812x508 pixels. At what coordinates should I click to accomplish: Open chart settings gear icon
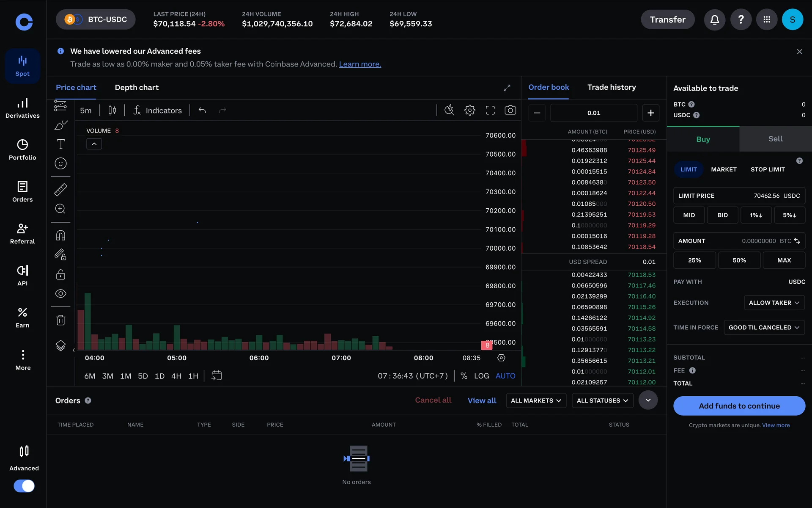click(x=469, y=110)
